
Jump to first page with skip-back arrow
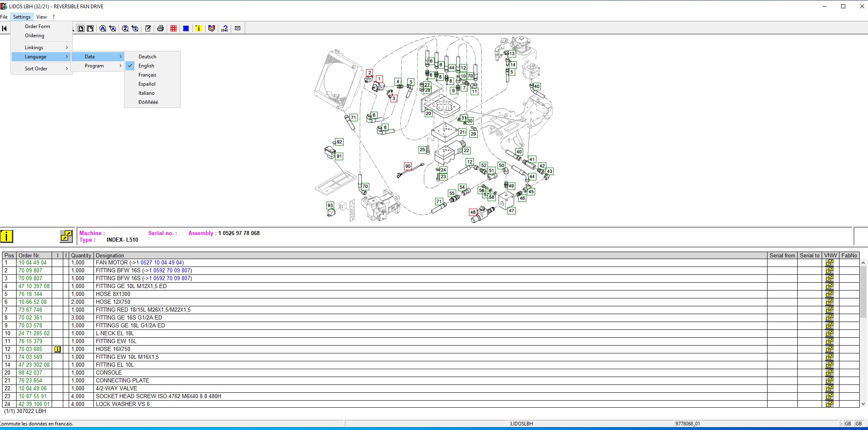pyautogui.click(x=5, y=29)
